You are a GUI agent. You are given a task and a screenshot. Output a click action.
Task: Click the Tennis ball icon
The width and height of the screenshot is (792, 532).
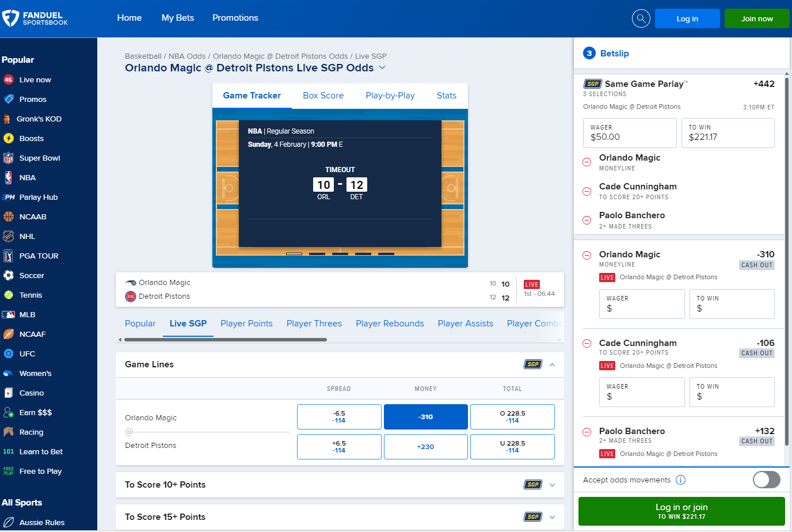tap(9, 295)
